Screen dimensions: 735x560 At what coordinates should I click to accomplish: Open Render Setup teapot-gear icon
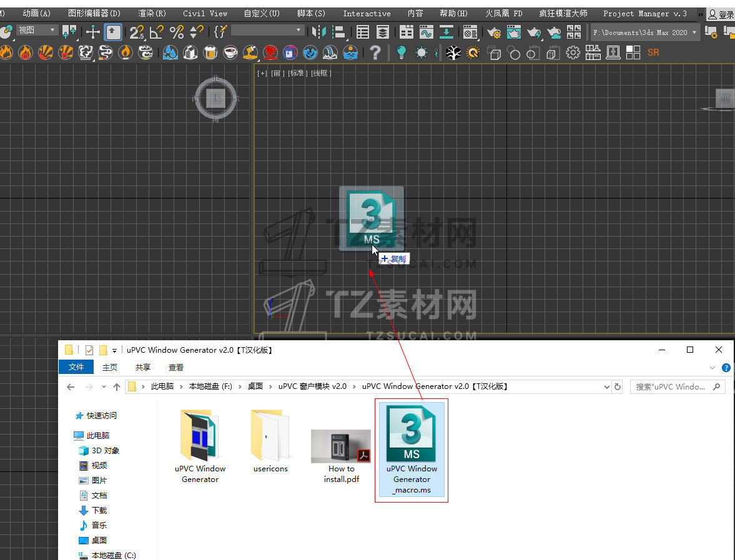pyautogui.click(x=494, y=32)
